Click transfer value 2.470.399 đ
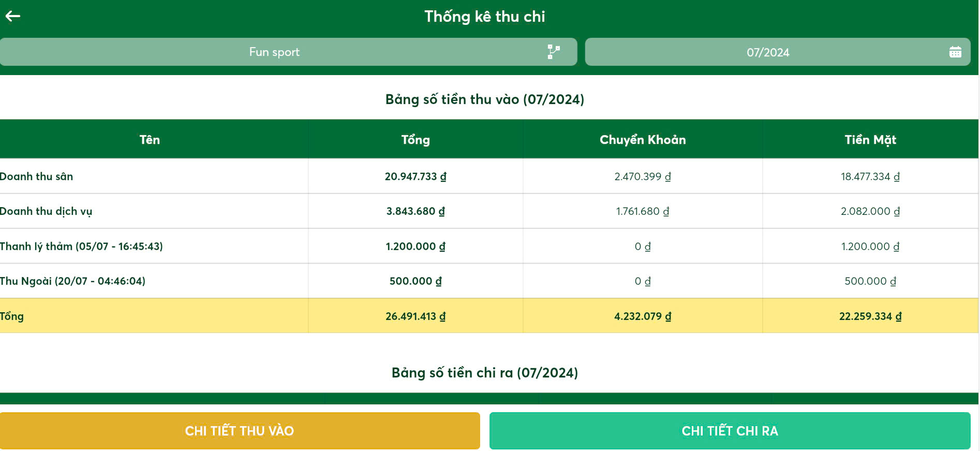 (x=643, y=177)
